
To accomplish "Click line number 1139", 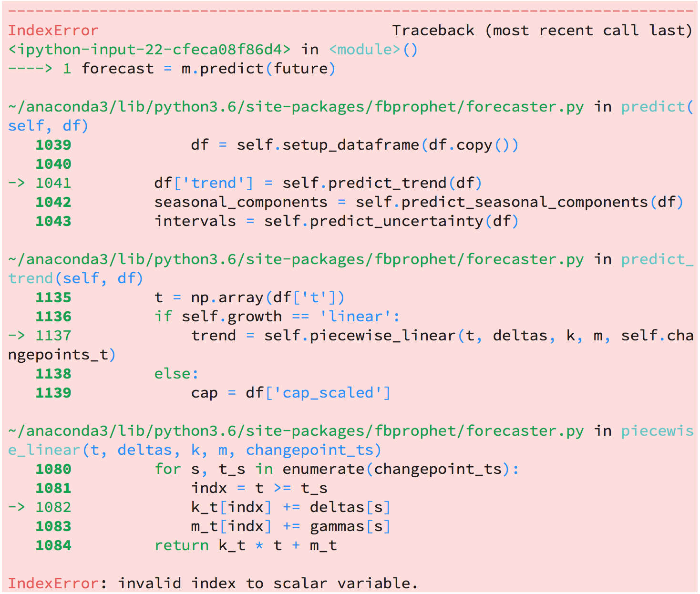I will (x=53, y=393).
